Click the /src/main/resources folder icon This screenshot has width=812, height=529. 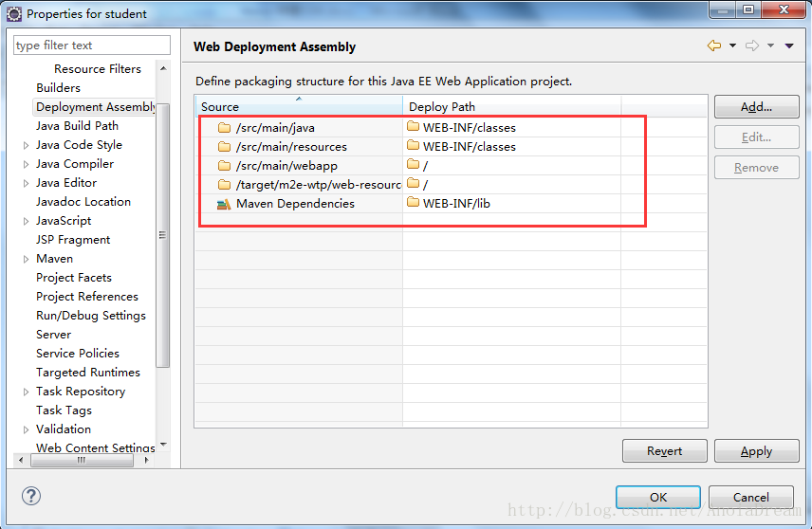coord(224,147)
